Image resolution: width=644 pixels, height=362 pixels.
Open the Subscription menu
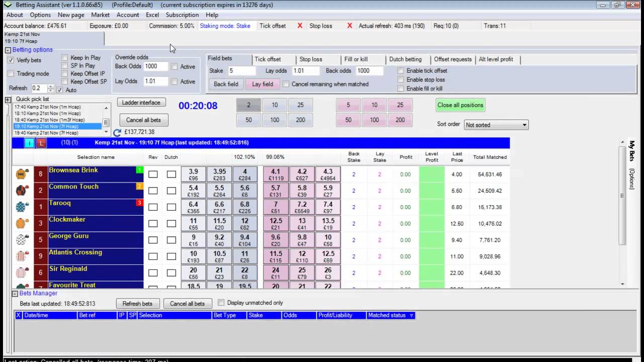pos(182,15)
